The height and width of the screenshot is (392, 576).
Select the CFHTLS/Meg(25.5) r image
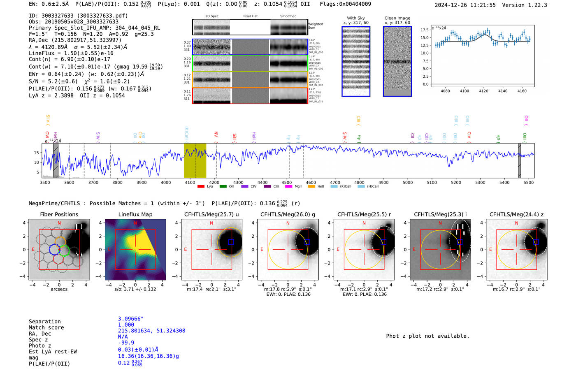point(364,250)
